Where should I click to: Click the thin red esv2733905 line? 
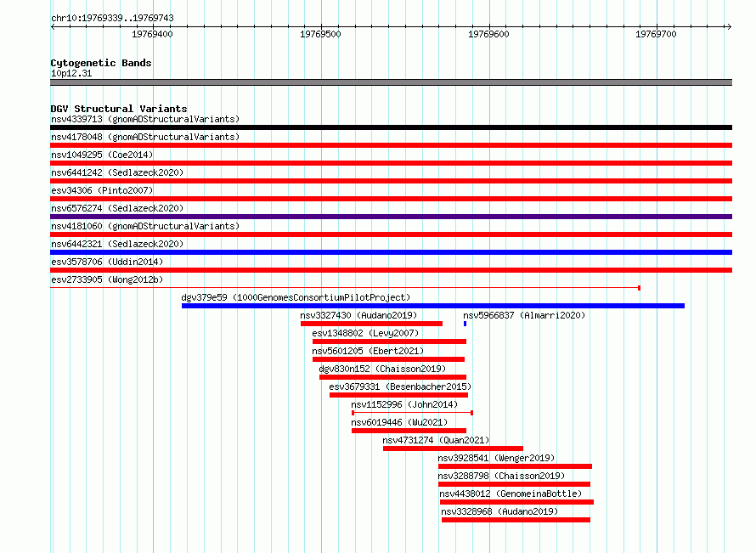345,288
